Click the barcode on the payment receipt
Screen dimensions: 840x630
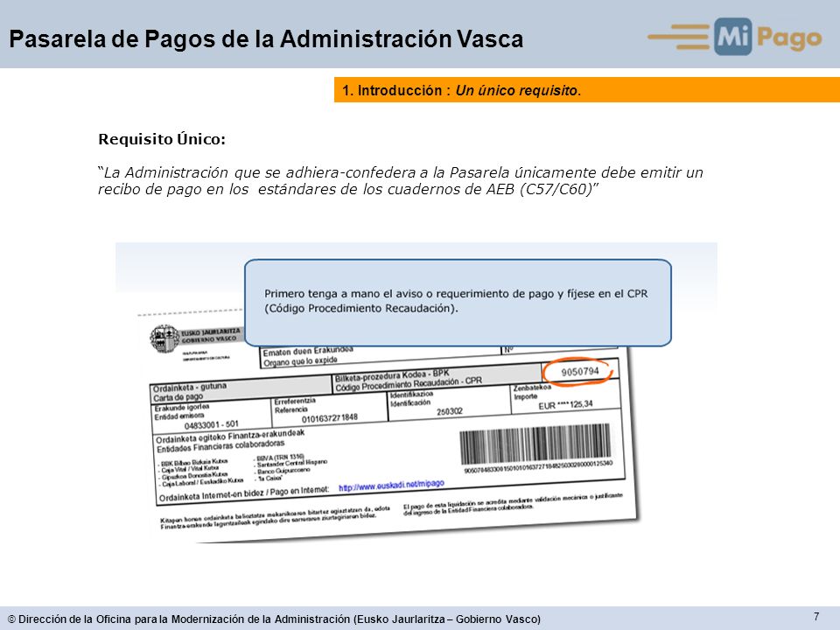[x=535, y=444]
